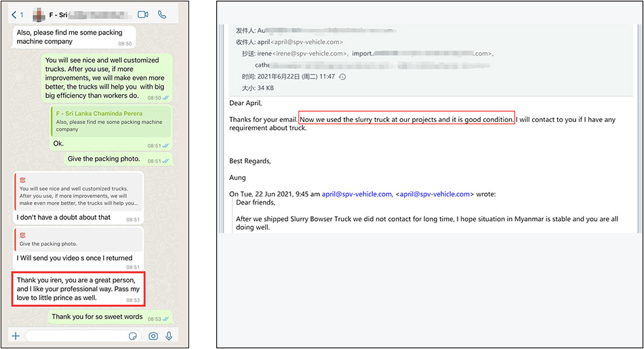The height and width of the screenshot is (349, 644).
Task: Click email time '2021年6月22日 (周二) 11:47'
Action: pyautogui.click(x=296, y=77)
